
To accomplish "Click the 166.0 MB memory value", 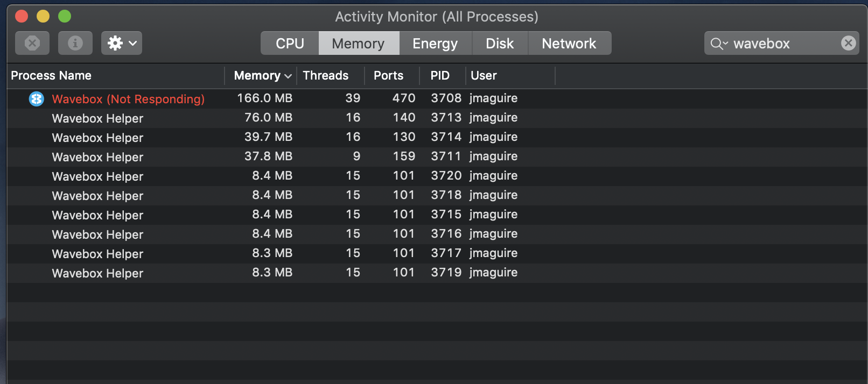I will click(265, 98).
